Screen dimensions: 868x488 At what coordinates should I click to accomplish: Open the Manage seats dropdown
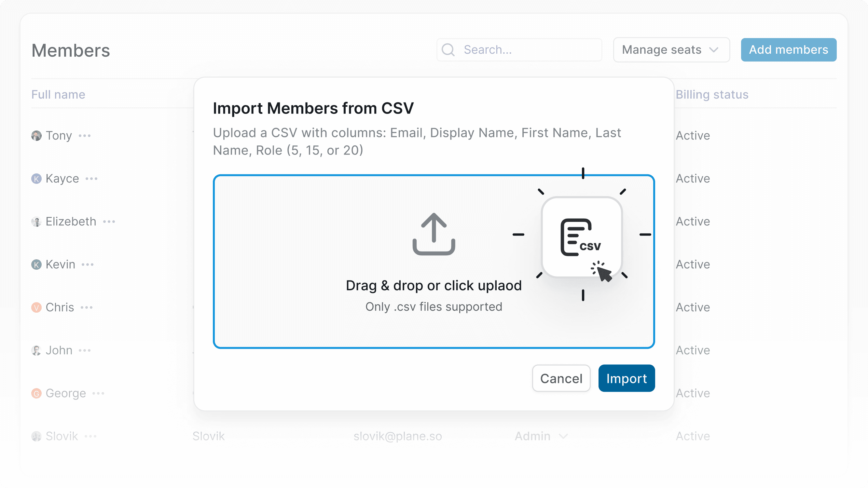671,49
